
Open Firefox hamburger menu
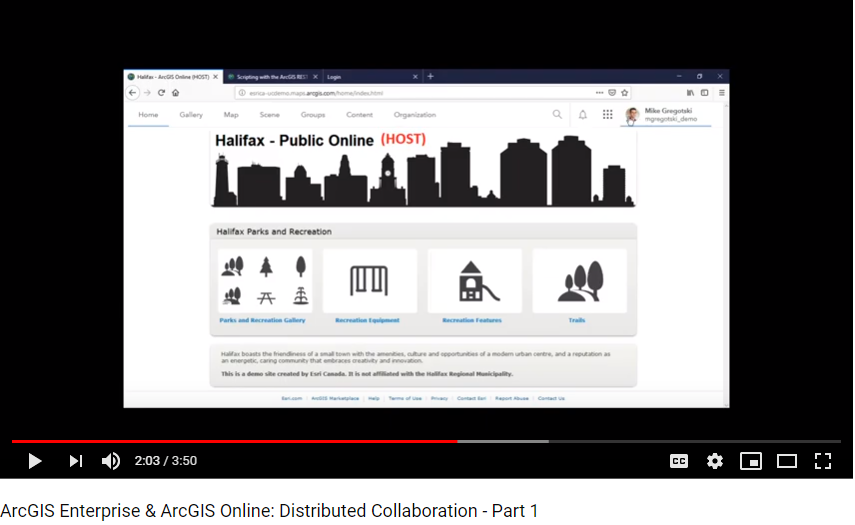[x=721, y=93]
